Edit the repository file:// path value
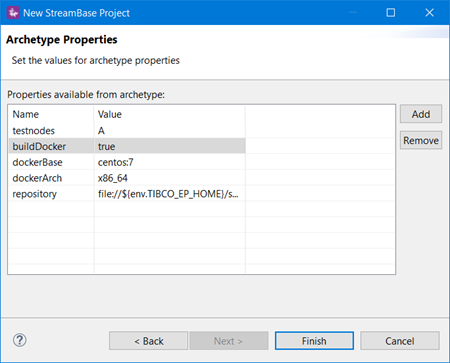Screen dimensions: 450x363 [x=168, y=194]
